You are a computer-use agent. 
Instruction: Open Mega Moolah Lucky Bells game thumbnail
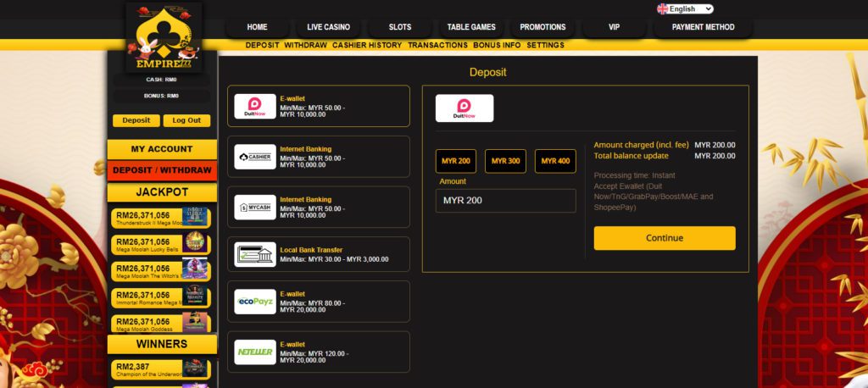click(195, 243)
